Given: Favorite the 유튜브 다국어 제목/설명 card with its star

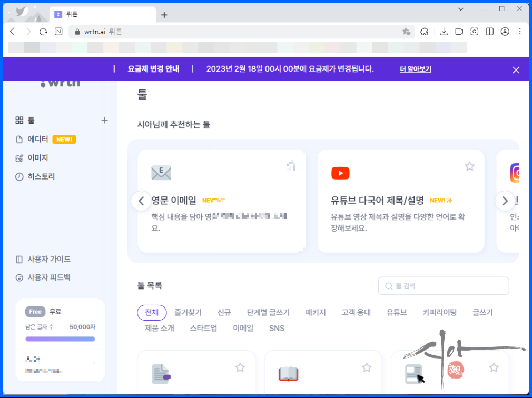Looking at the screenshot, I should (x=469, y=166).
